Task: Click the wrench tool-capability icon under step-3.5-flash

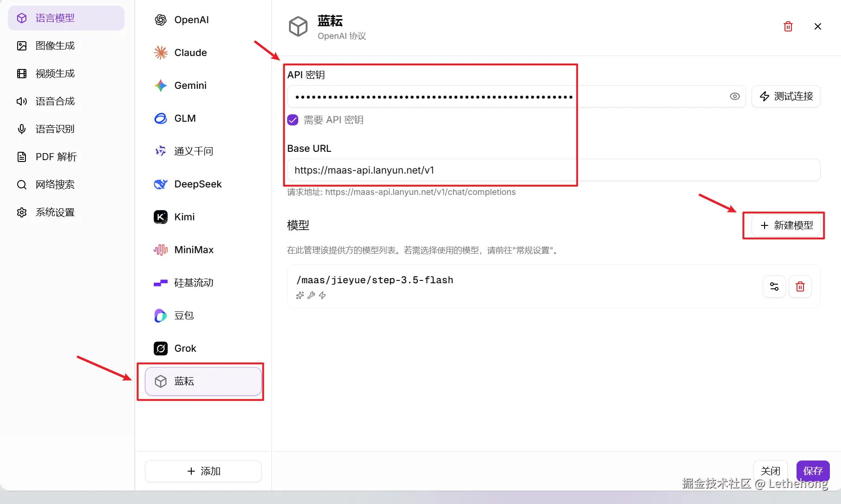Action: tap(311, 295)
